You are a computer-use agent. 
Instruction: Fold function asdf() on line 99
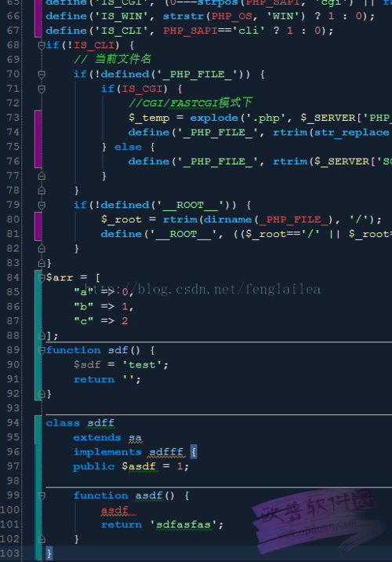tap(42, 495)
